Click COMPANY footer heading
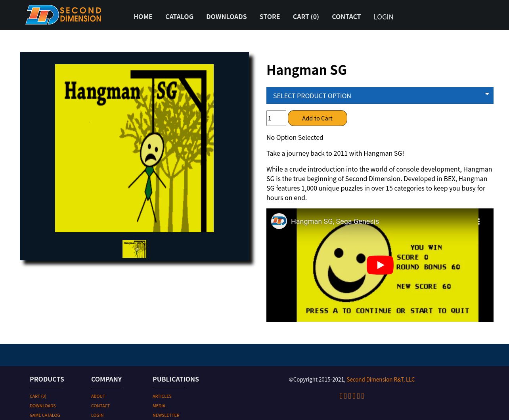509x420 pixels. click(x=107, y=379)
